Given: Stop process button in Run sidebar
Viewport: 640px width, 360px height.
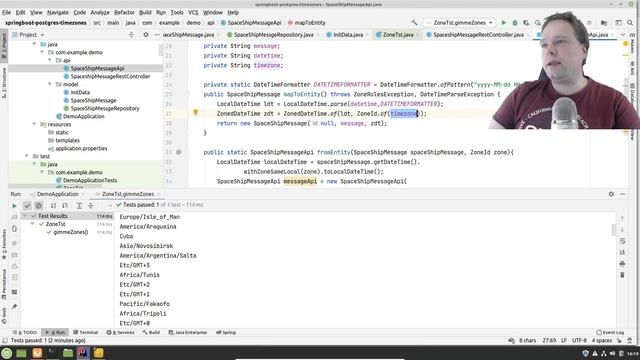Looking at the screenshot, I should 14,243.
